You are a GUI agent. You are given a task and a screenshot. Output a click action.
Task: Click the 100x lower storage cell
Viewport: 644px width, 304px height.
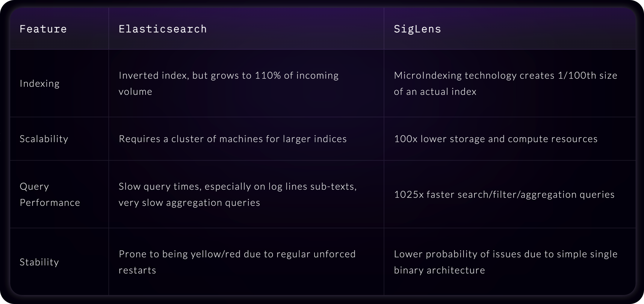pos(495,139)
